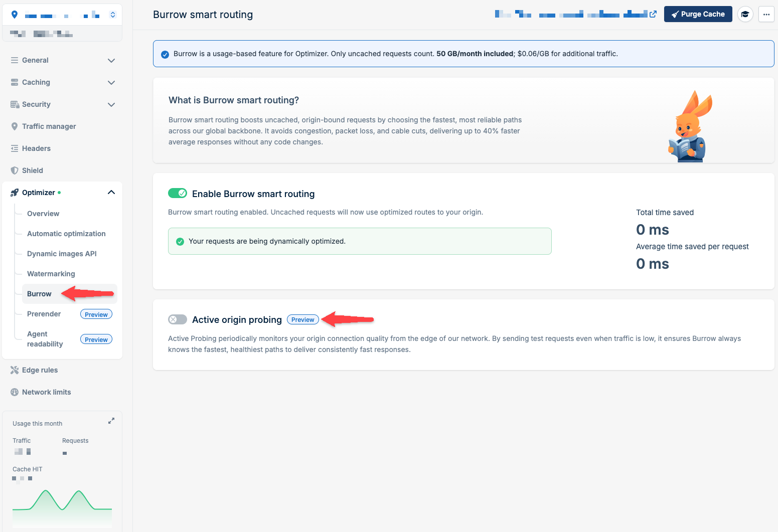Viewport: 778px width, 532px height.
Task: Expand the Usage this month panel
Action: click(x=111, y=421)
